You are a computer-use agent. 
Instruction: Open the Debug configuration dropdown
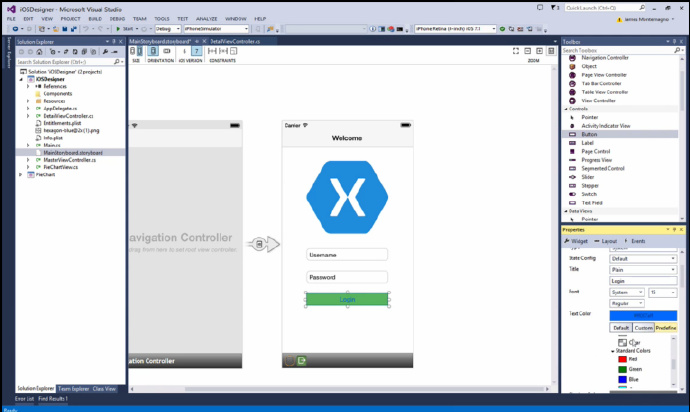click(x=168, y=29)
